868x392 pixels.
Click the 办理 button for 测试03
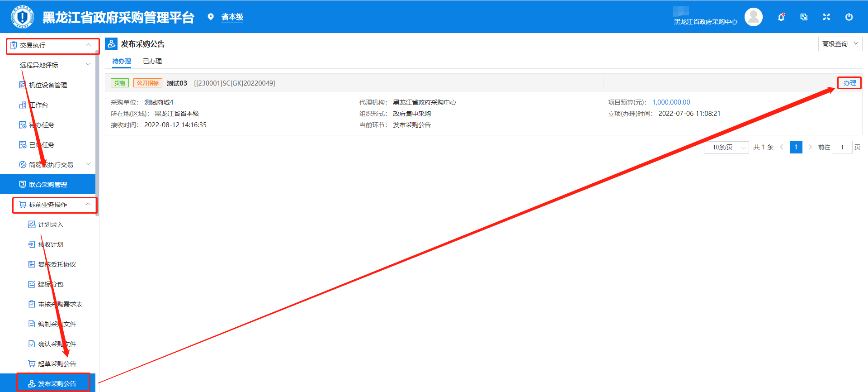click(x=849, y=83)
